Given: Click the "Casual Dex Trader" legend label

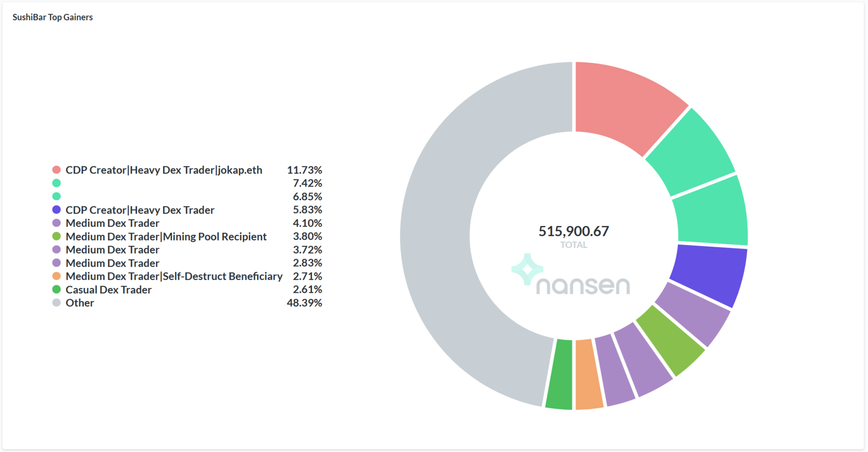Looking at the screenshot, I should (x=108, y=290).
